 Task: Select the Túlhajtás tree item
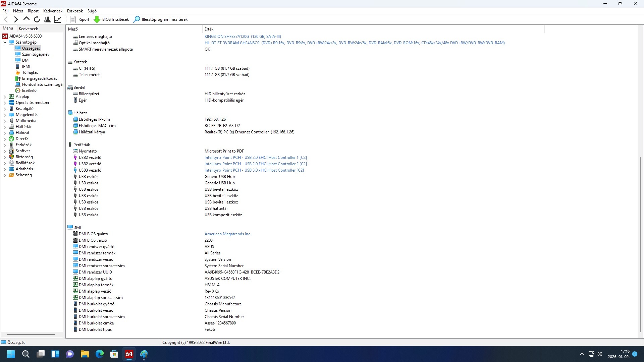pos(30,72)
